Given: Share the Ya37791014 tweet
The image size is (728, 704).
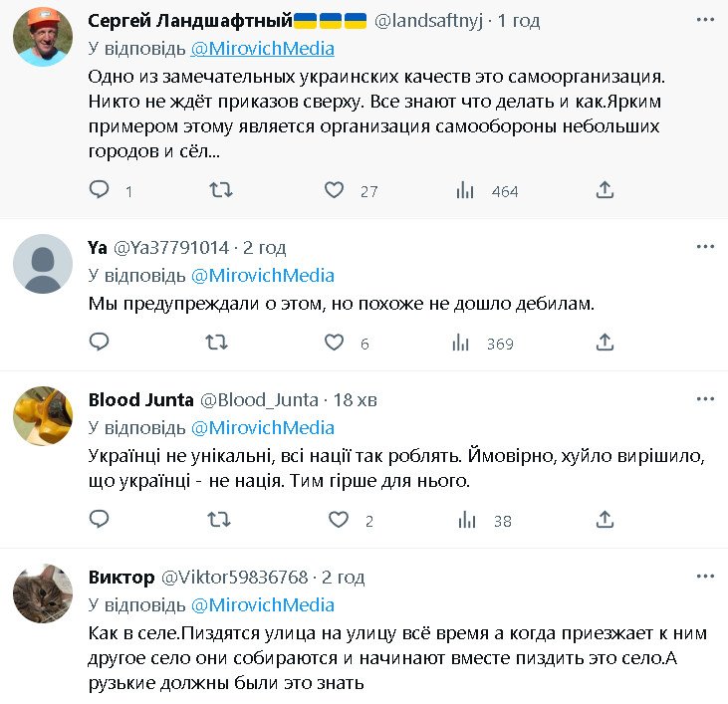Looking at the screenshot, I should 605,343.
